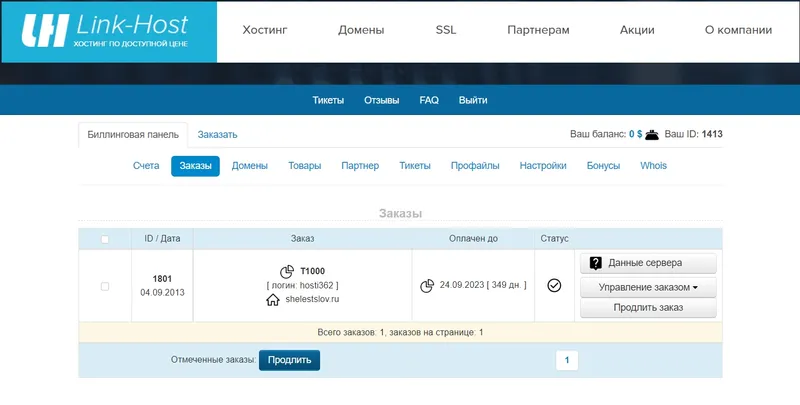The image size is (800, 405).
Task: Select the Биллинговая панель tab
Action: 133,135
